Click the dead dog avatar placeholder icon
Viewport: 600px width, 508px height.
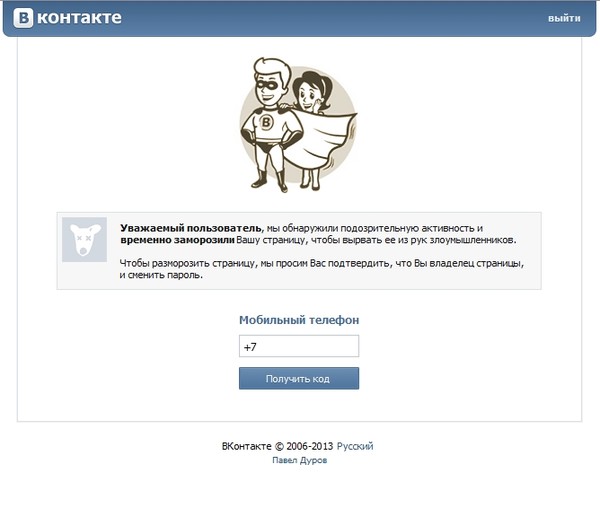pos(85,239)
